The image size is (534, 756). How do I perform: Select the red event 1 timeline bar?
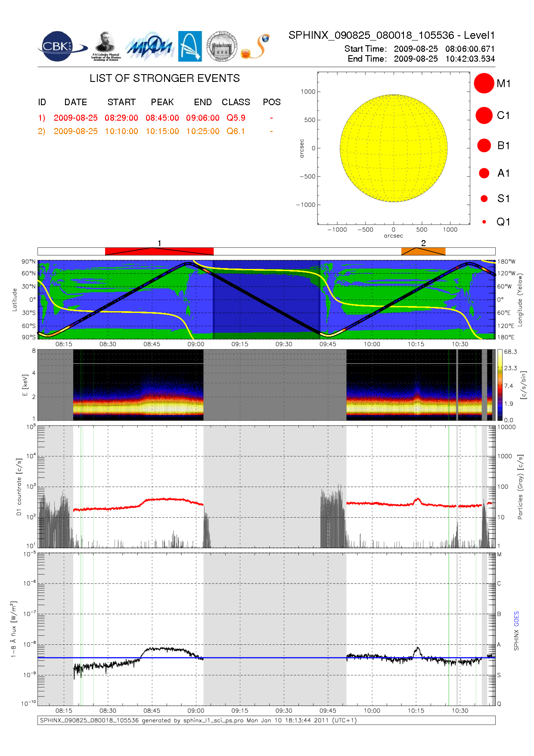point(159,251)
